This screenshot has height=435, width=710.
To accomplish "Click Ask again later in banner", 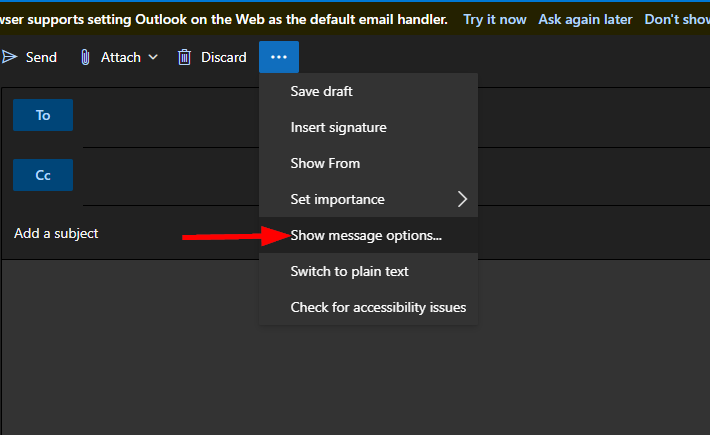I will [585, 19].
